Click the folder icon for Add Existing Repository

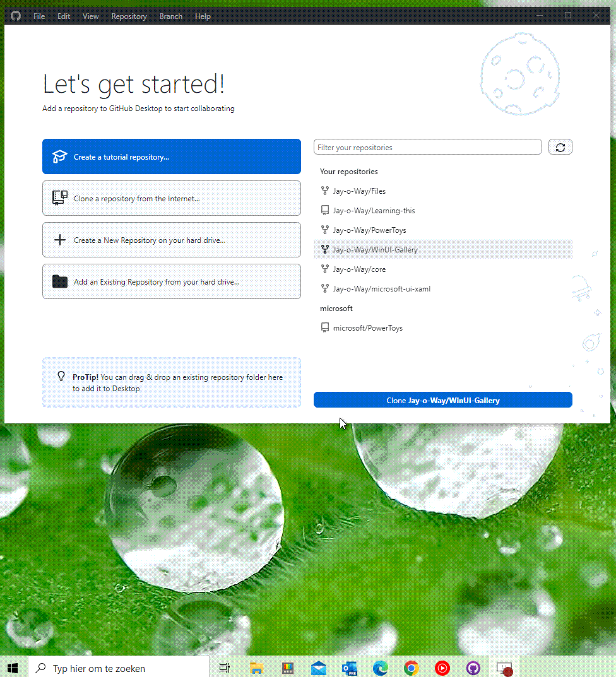(x=59, y=281)
